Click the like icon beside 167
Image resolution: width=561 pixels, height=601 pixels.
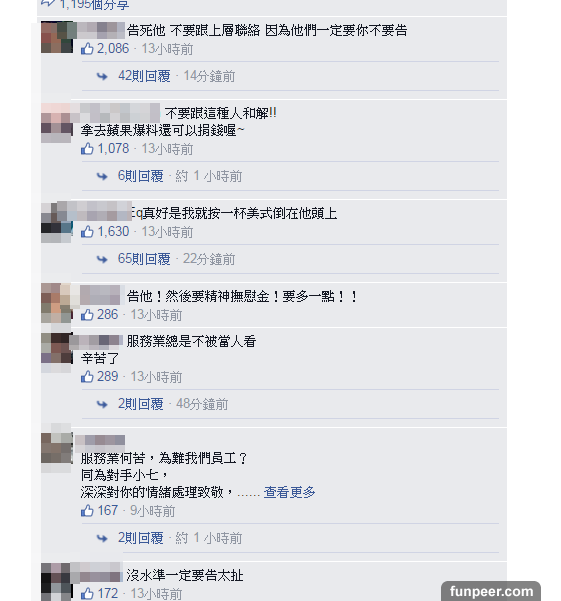click(87, 511)
